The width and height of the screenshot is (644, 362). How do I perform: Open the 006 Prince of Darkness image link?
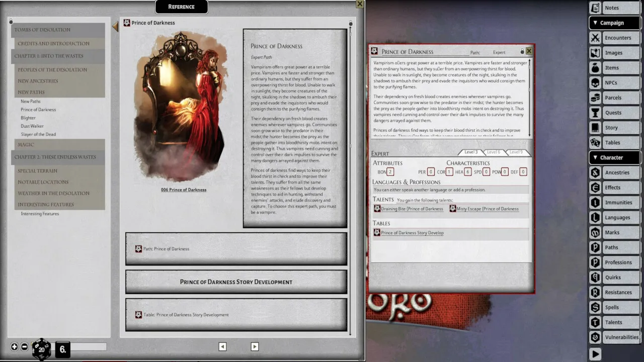pyautogui.click(x=184, y=190)
